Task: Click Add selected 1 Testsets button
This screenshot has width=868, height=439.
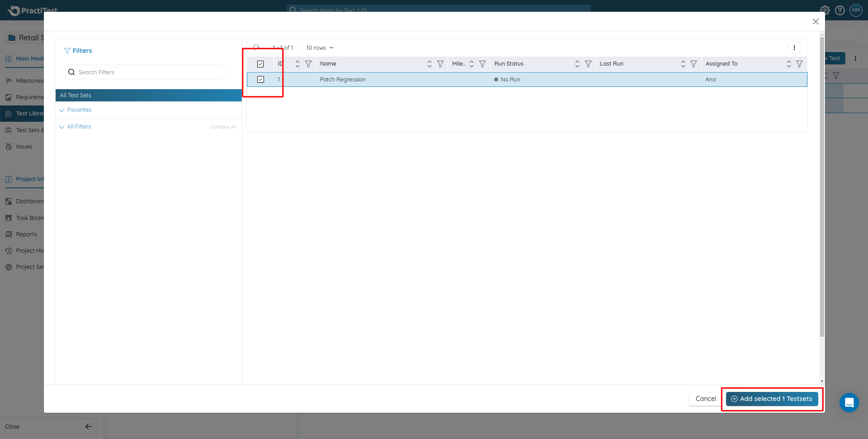Action: (772, 399)
